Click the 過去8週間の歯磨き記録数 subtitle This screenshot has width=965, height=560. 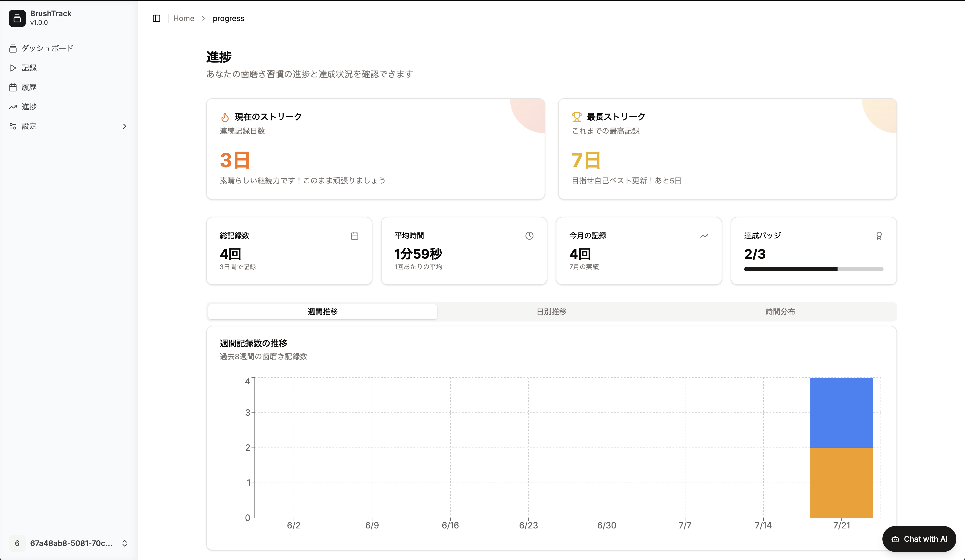(263, 356)
